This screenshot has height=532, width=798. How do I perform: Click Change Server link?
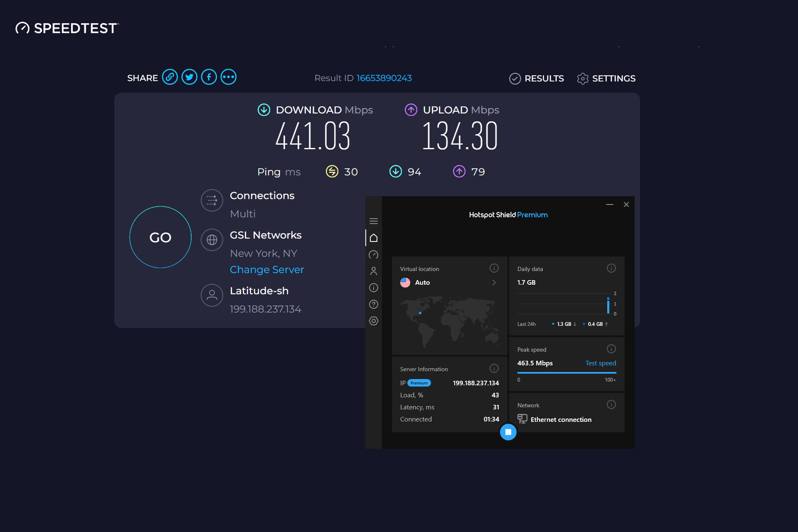[x=266, y=270]
